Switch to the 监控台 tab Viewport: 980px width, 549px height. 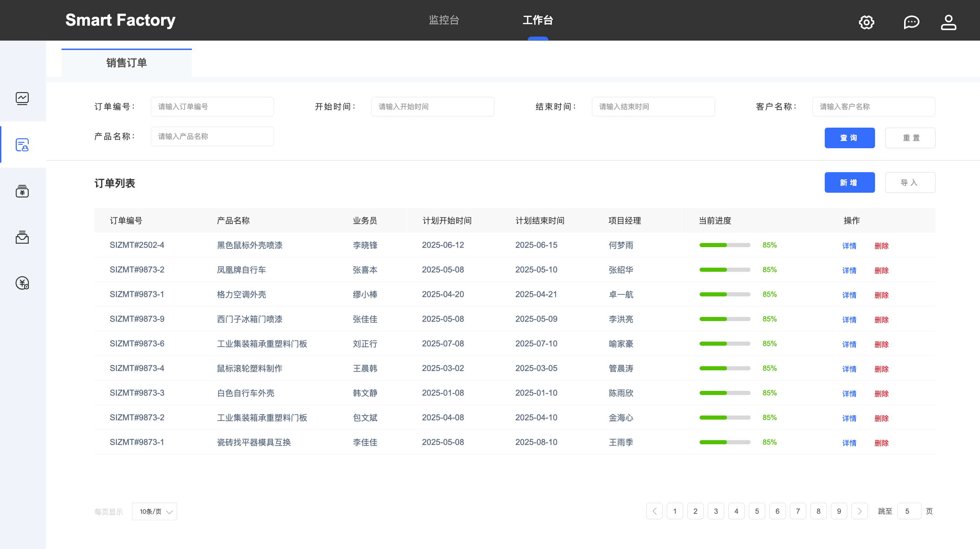443,20
